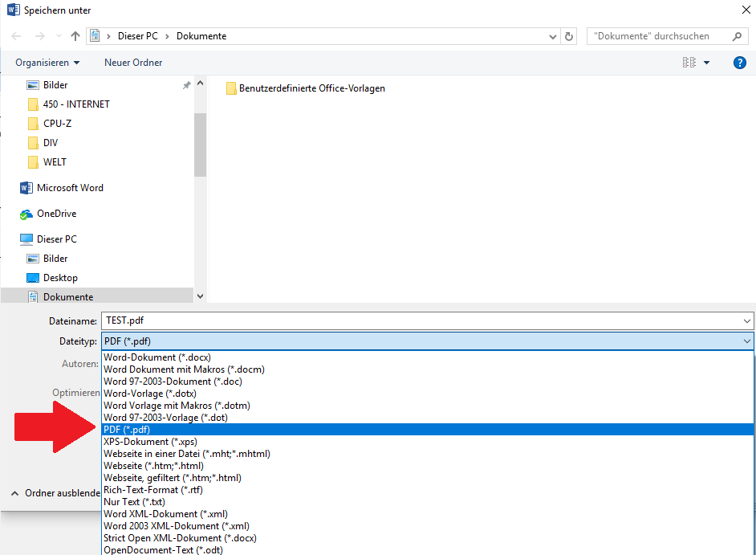Select Dokumente in navigation tree
Viewport: 756px width, 555px height.
(97, 297)
